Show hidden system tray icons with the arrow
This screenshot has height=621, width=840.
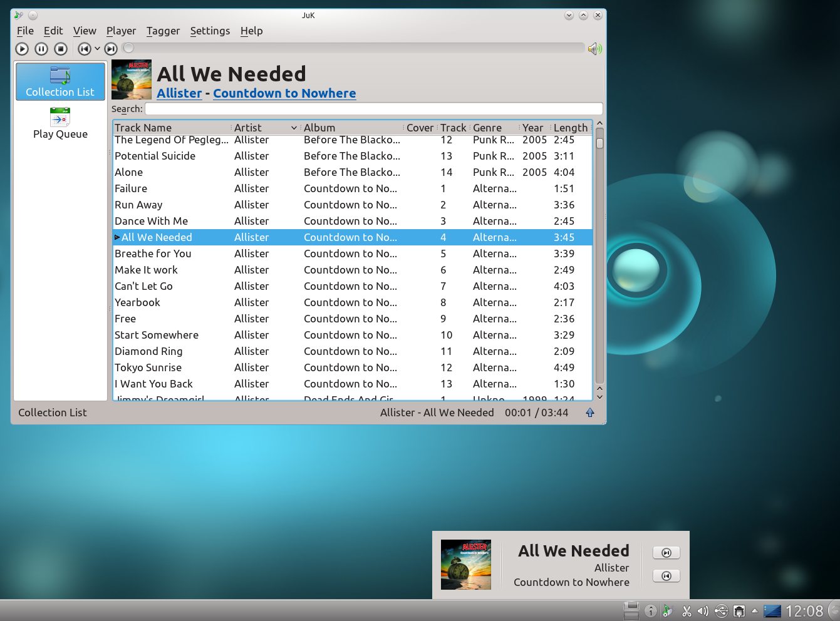[x=754, y=611]
